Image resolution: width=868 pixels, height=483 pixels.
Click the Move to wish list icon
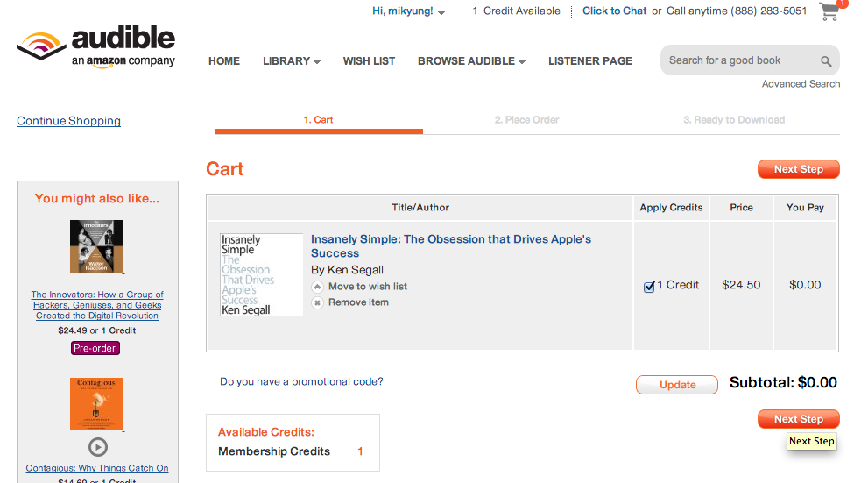[x=317, y=287]
